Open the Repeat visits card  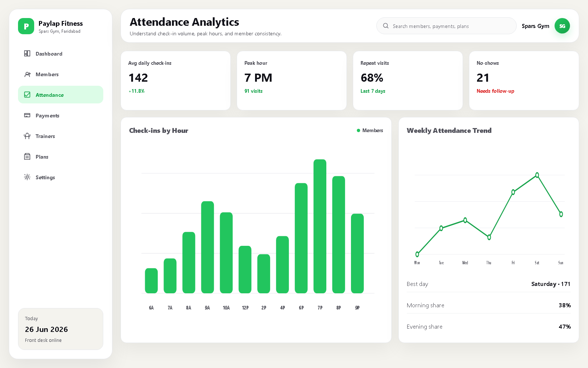408,81
